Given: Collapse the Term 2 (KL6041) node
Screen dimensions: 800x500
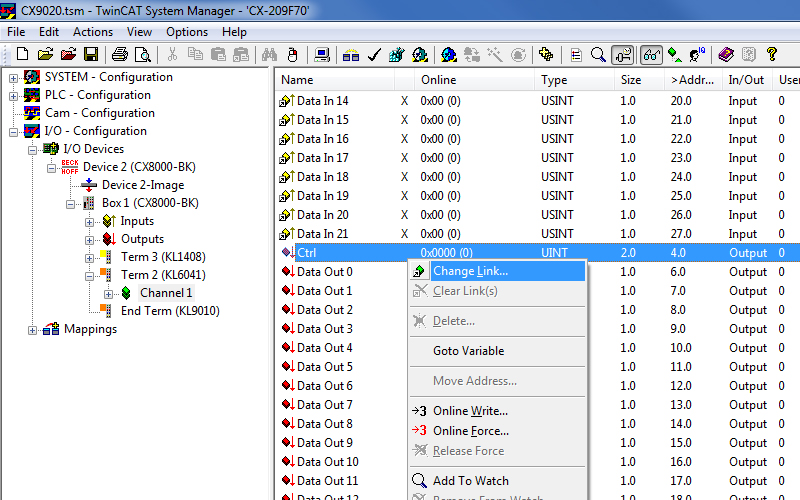Looking at the screenshot, I should (89, 276).
